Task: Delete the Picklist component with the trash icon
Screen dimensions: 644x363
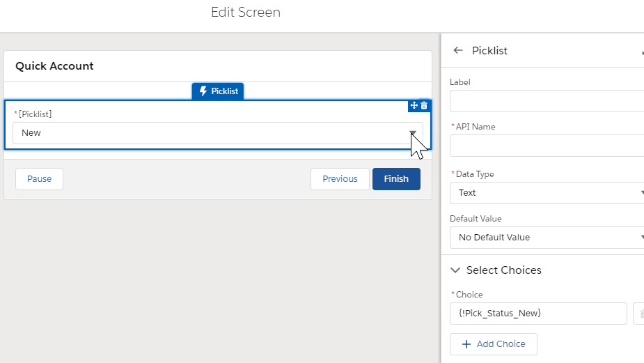Action: tap(424, 105)
